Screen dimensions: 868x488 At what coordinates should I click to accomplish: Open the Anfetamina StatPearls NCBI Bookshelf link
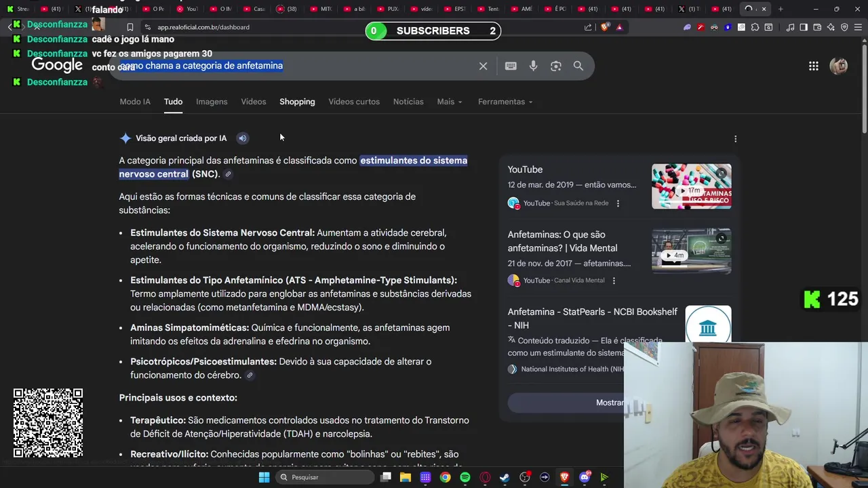coord(593,319)
